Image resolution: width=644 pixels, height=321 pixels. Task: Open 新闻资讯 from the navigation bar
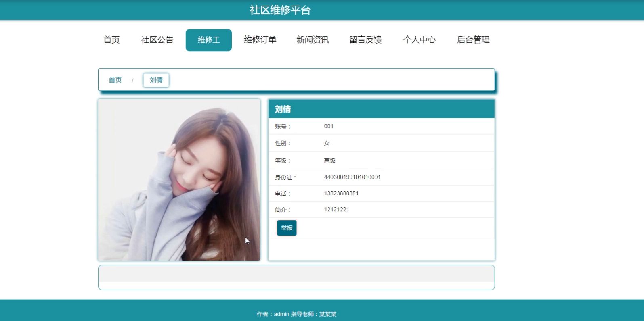click(x=313, y=40)
